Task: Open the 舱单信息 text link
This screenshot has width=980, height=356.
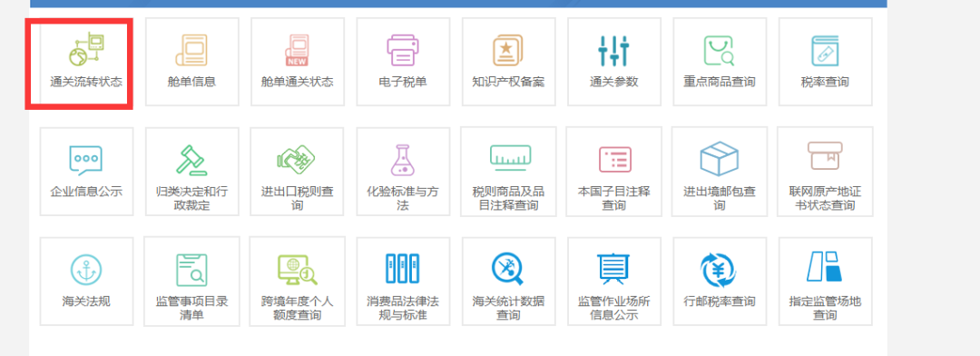Action: pyautogui.click(x=191, y=82)
